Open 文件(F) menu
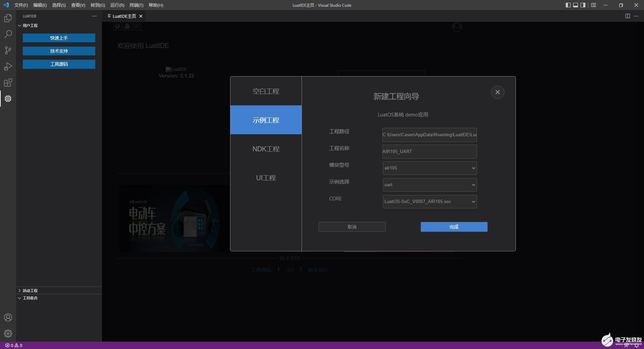644x349 pixels. (21, 5)
